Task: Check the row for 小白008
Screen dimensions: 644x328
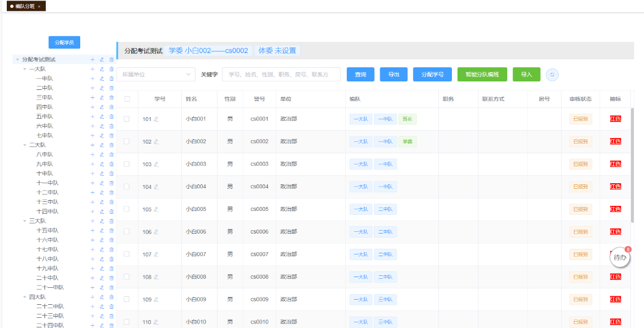Action: (127, 277)
